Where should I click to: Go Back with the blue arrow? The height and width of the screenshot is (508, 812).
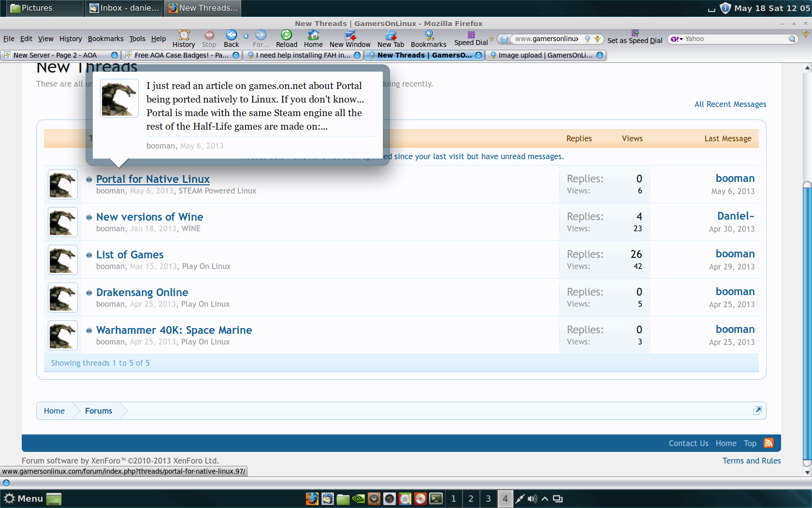[232, 39]
